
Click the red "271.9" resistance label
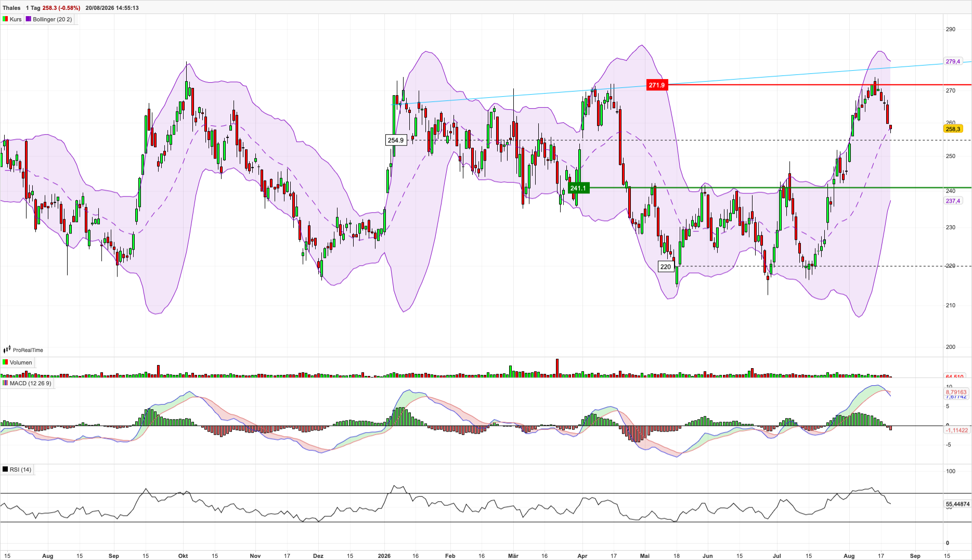click(x=656, y=85)
